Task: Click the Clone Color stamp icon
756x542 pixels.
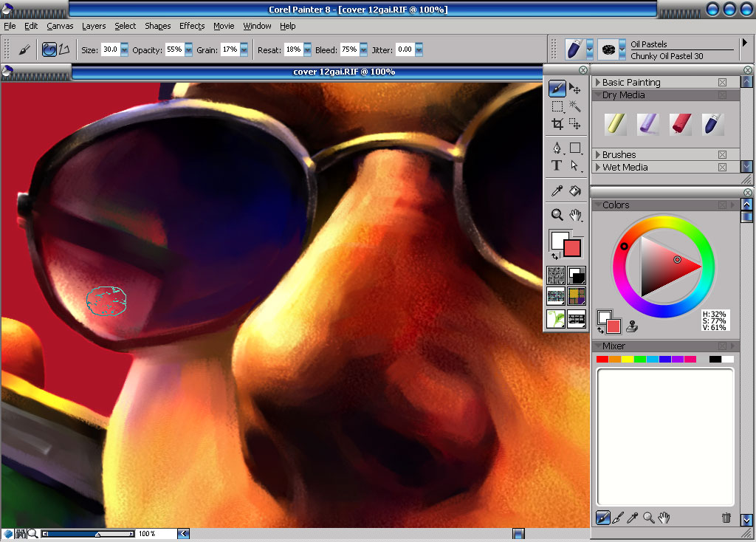Action: point(632,326)
